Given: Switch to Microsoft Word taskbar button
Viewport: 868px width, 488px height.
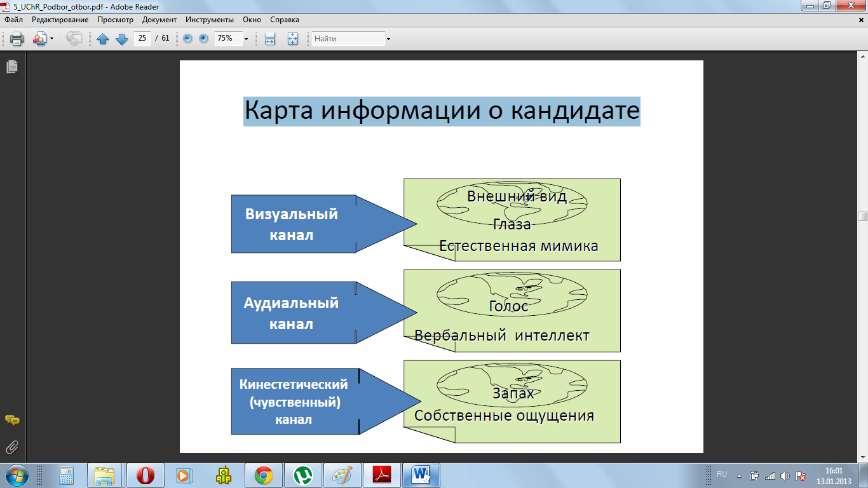Looking at the screenshot, I should 421,475.
